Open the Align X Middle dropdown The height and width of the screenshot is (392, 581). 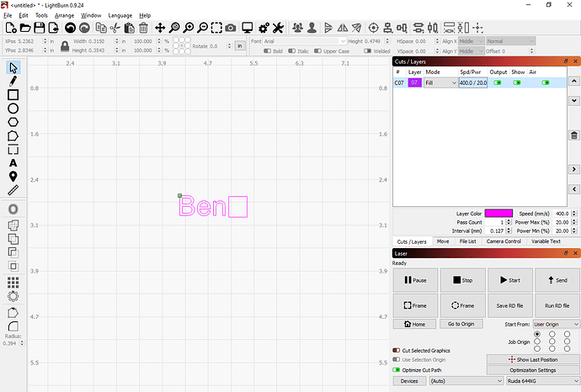tap(472, 41)
